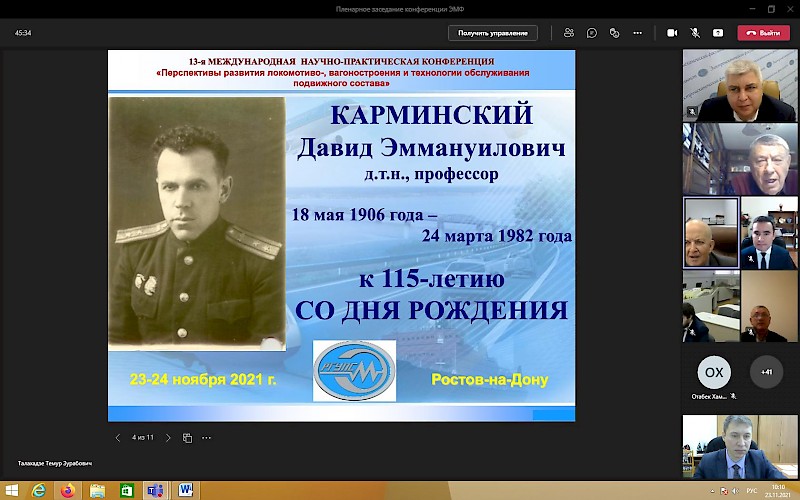
Task: Go to the next slide
Action: pos(168,438)
